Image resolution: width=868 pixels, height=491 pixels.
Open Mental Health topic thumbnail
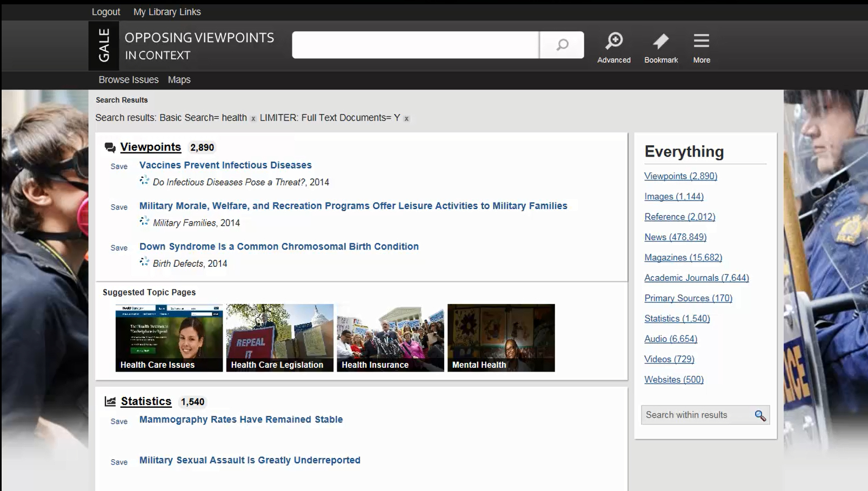pyautogui.click(x=501, y=338)
